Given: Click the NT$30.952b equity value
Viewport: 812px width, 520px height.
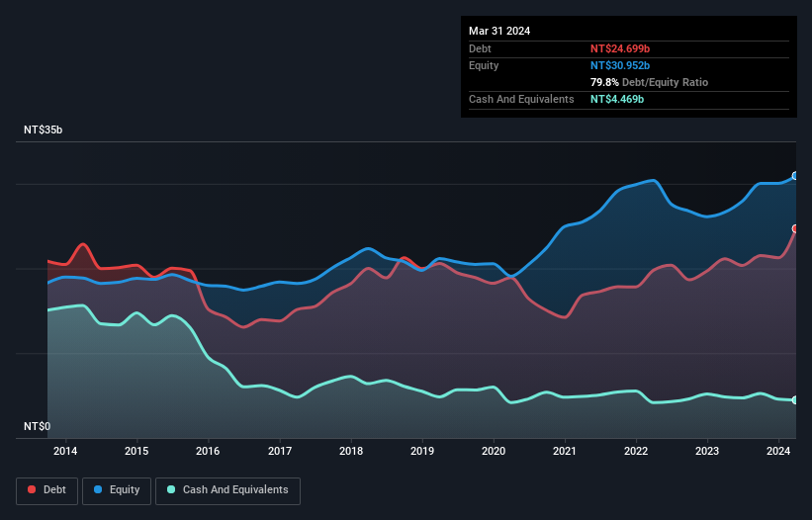Looking at the screenshot, I should coord(620,65).
